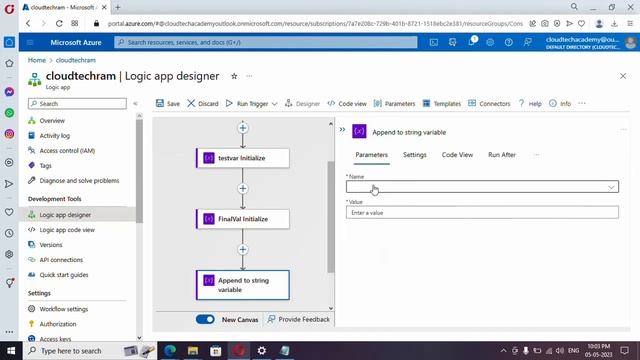Open action panel ellipsis menu

(623, 130)
